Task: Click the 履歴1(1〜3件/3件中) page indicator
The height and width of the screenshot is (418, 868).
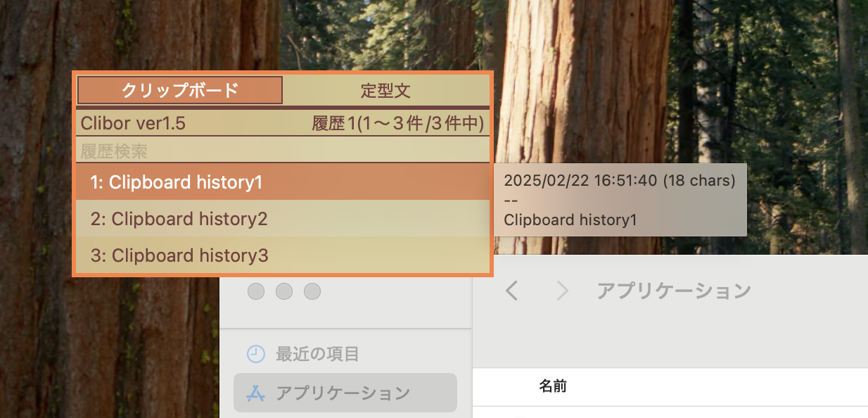Action: [x=398, y=124]
